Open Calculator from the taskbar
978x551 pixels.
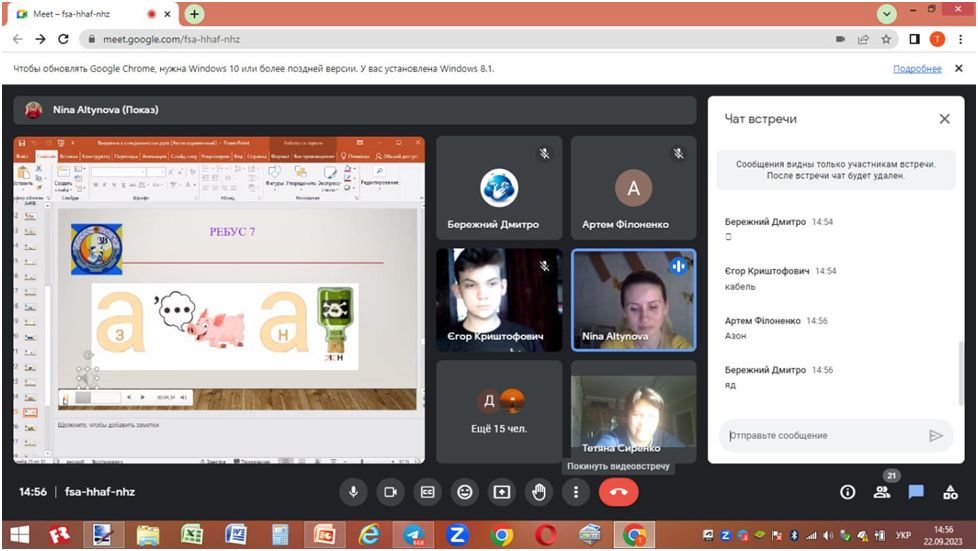tap(280, 535)
